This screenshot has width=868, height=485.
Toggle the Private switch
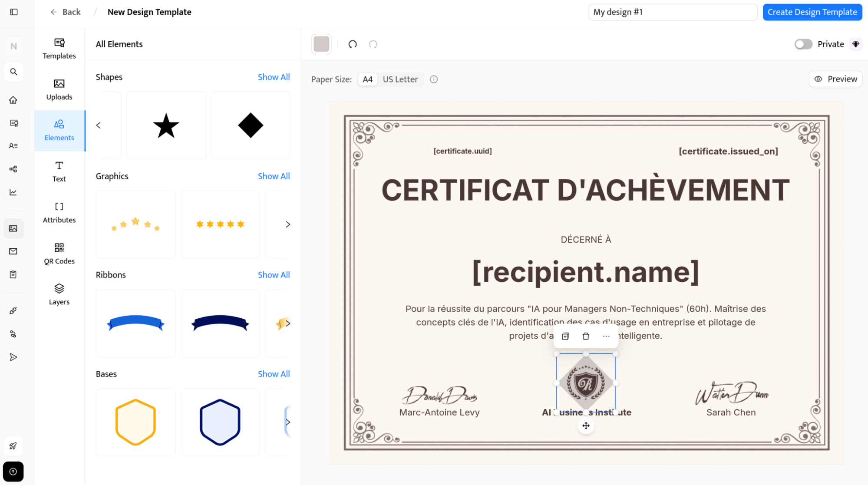(x=803, y=44)
